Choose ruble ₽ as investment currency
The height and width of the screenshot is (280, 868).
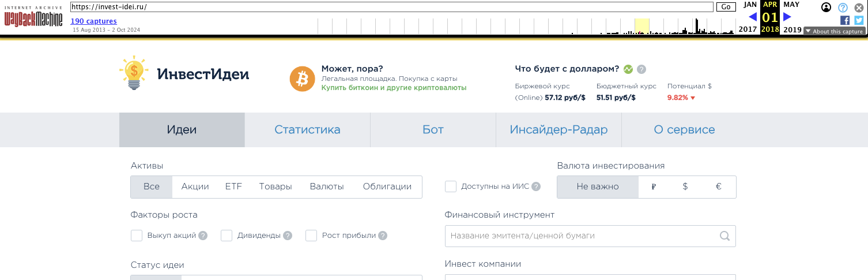[654, 186]
